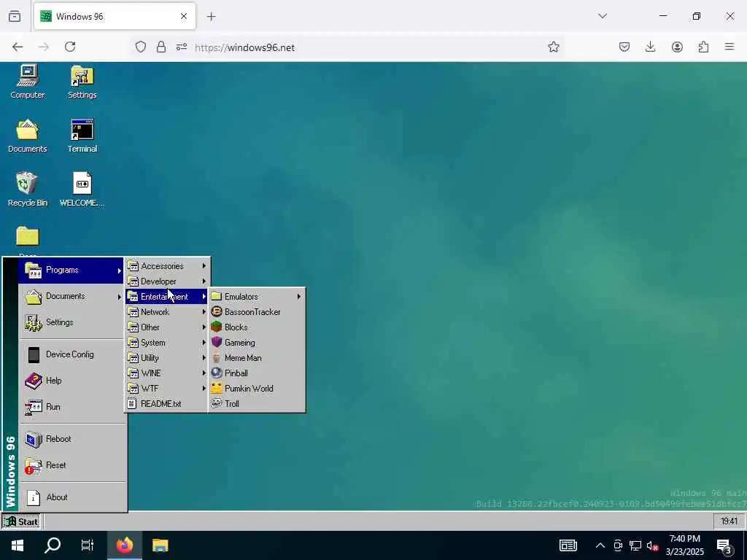Expand the Other submenu

point(167,327)
